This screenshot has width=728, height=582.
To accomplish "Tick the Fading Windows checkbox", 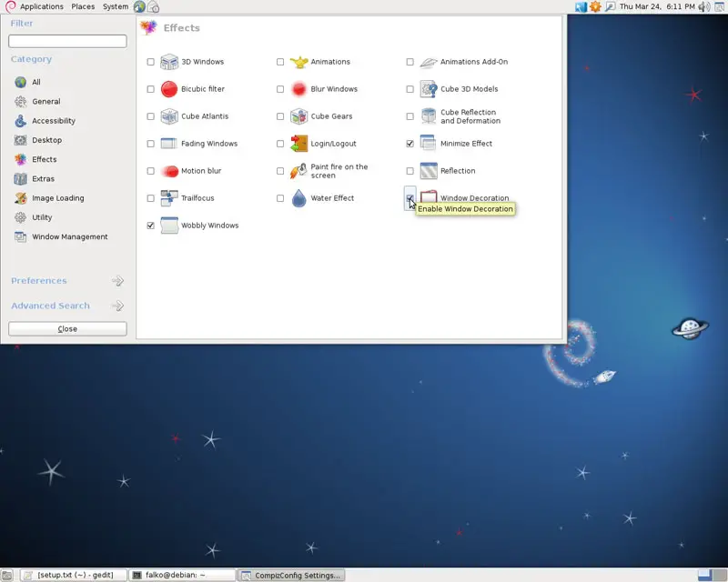I will [150, 144].
